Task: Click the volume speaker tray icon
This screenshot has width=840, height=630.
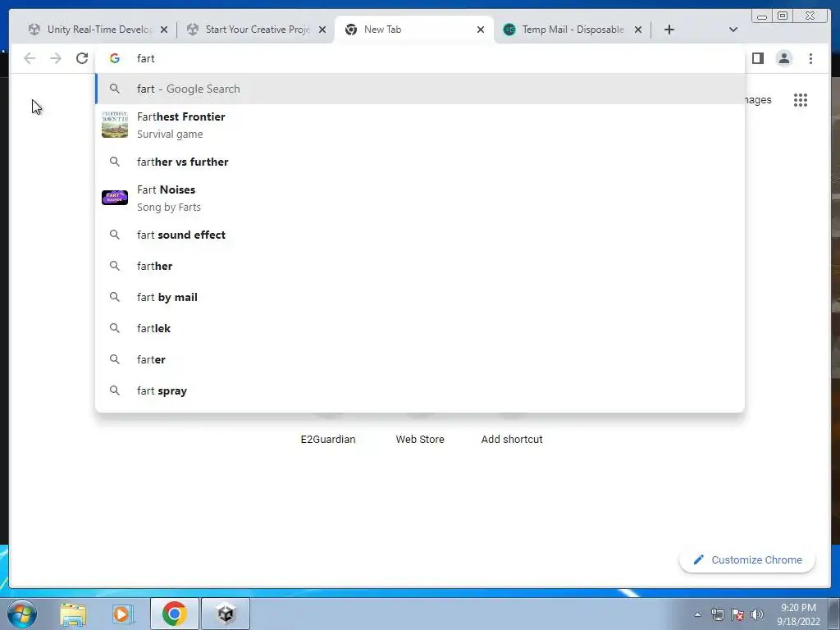Action: pos(757,614)
